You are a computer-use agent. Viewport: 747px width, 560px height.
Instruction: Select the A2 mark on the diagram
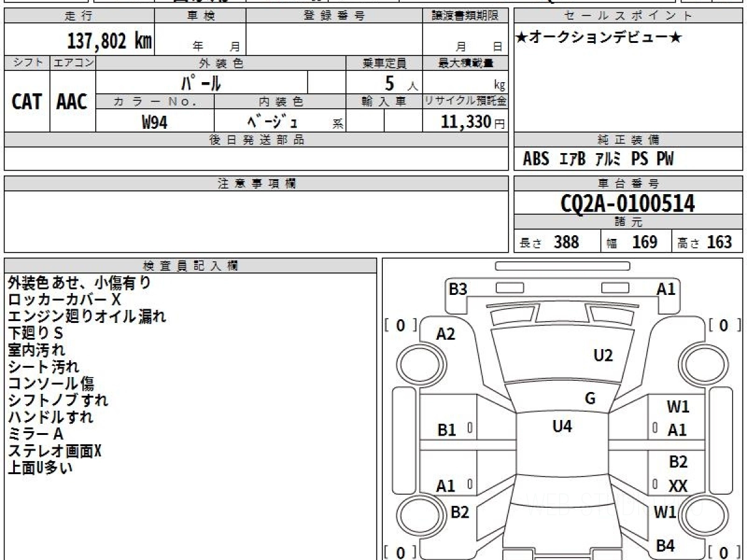coord(446,334)
